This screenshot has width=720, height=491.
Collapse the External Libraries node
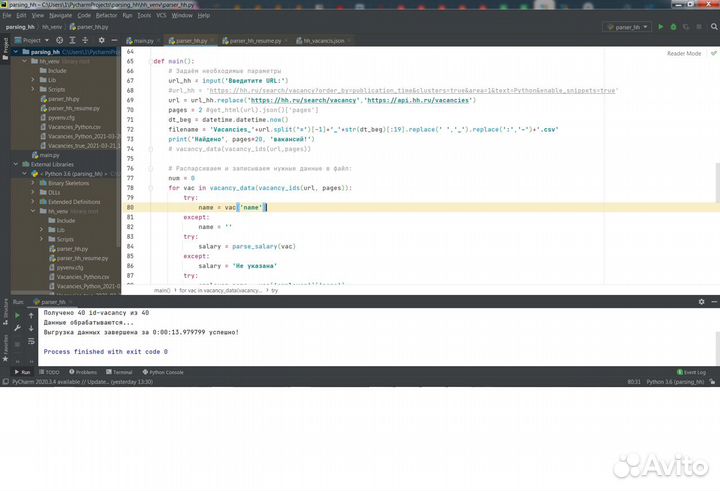coord(16,164)
